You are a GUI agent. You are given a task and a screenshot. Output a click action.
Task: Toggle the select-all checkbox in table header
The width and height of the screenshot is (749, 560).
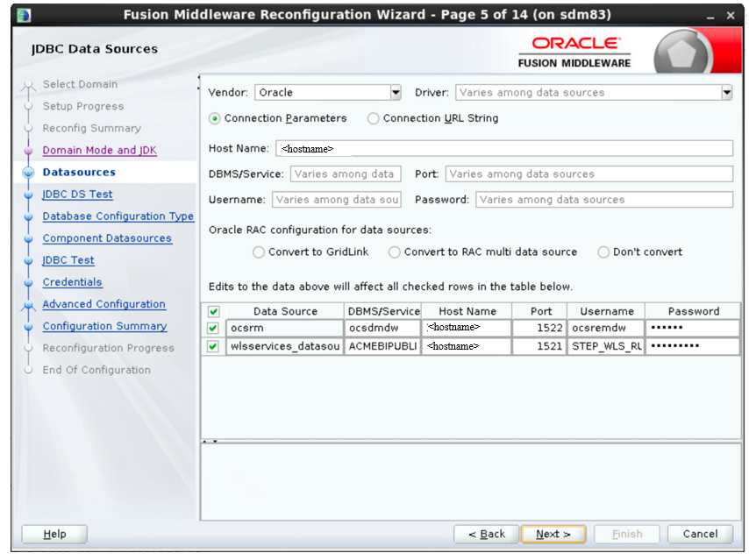click(213, 312)
